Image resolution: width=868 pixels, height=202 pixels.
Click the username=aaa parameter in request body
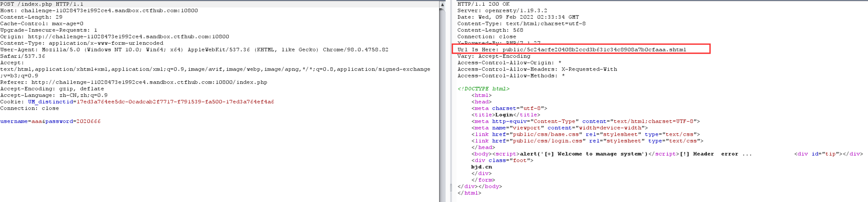tap(21, 121)
